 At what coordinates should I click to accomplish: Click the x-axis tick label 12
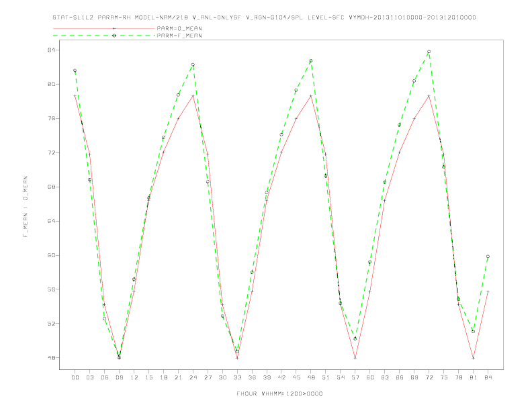[134, 377]
